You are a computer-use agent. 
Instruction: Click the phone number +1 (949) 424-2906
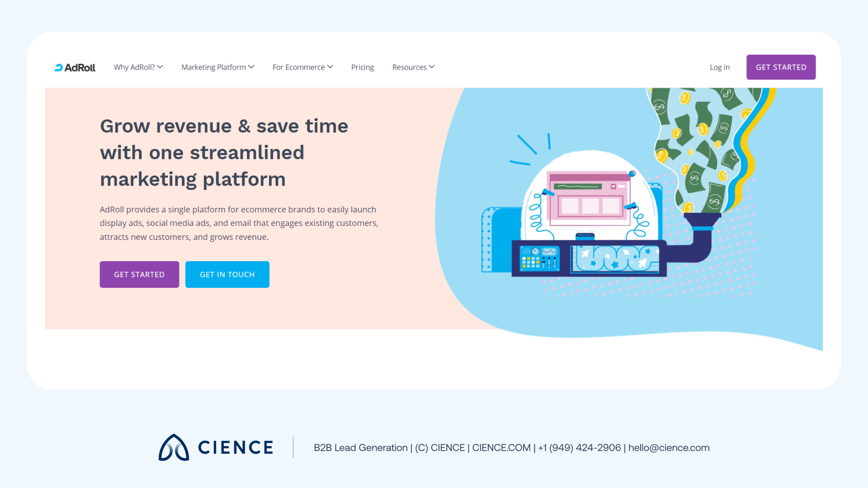click(580, 447)
